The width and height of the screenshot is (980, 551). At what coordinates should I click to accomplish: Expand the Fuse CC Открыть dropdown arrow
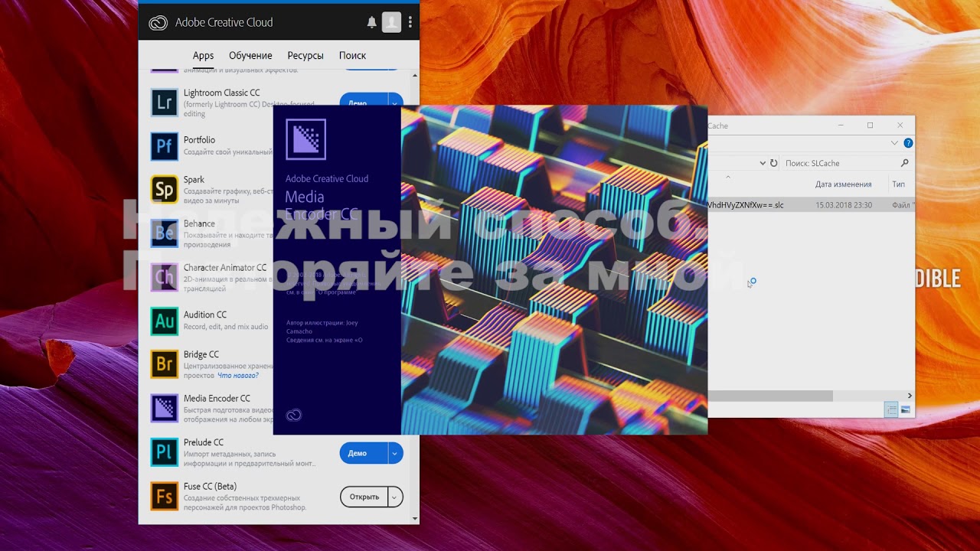coord(395,497)
